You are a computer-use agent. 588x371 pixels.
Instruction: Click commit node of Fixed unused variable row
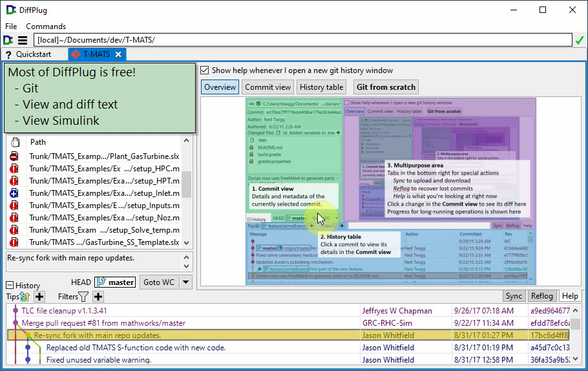pyautogui.click(x=28, y=359)
